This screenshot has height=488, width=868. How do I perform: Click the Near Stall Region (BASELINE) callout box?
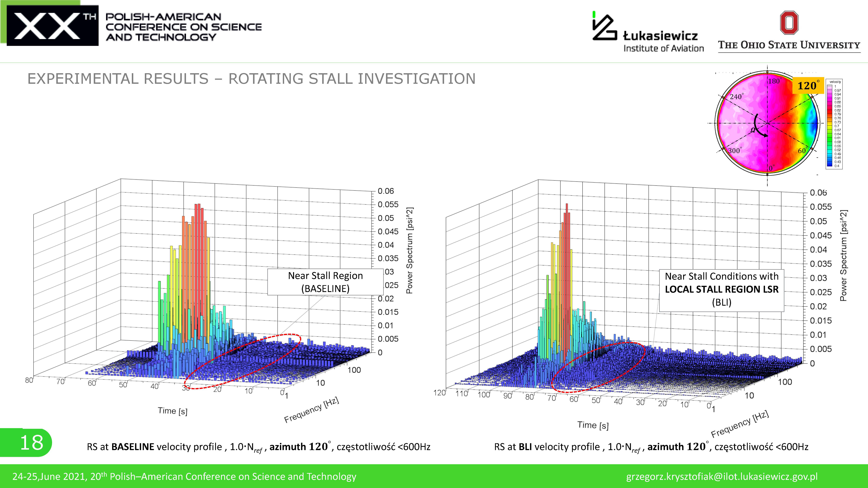tap(325, 282)
